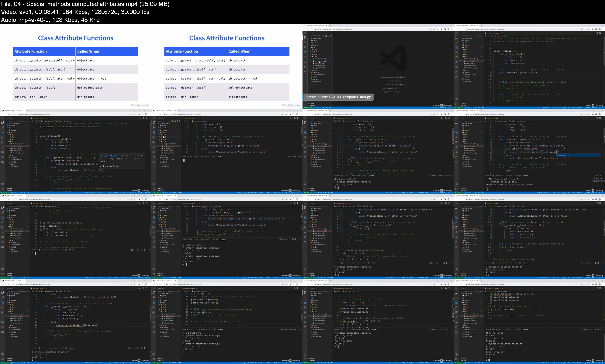Empty __getattr__ frame: click the Accounts icon
Image resolution: width=605 pixels, height=364 pixels.
click(456, 99)
